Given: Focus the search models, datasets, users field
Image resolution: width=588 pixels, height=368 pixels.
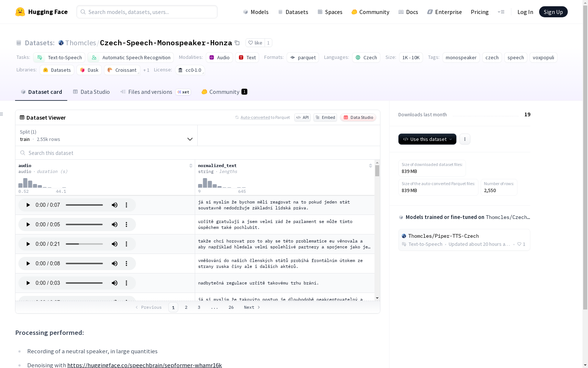Looking at the screenshot, I should click(x=147, y=12).
